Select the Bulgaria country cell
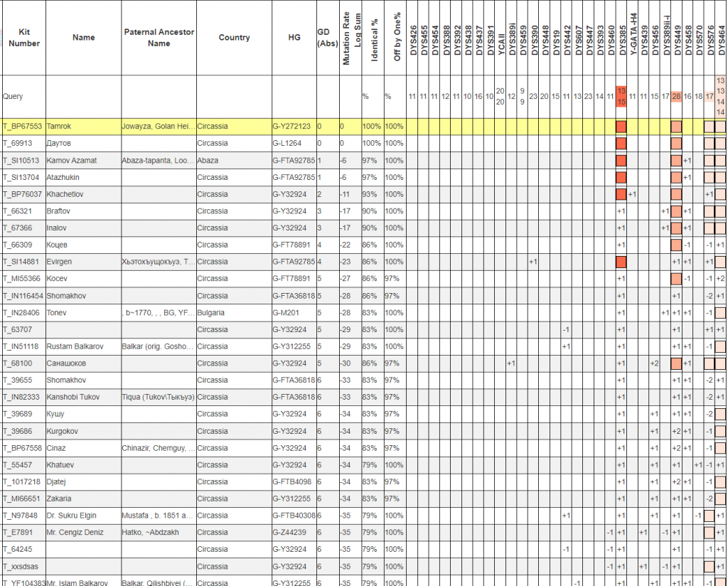The width and height of the screenshot is (728, 586). pyautogui.click(x=212, y=313)
